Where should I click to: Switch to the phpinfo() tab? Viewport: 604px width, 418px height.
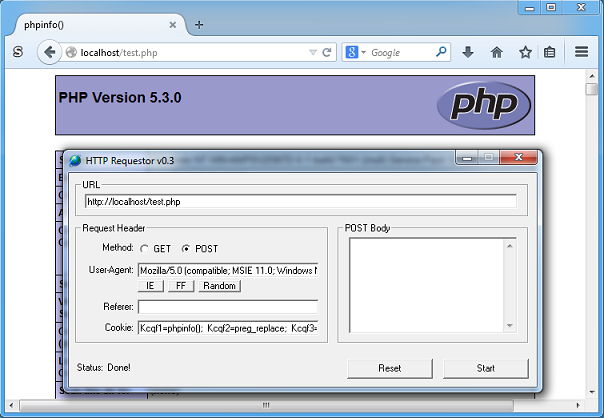90,23
